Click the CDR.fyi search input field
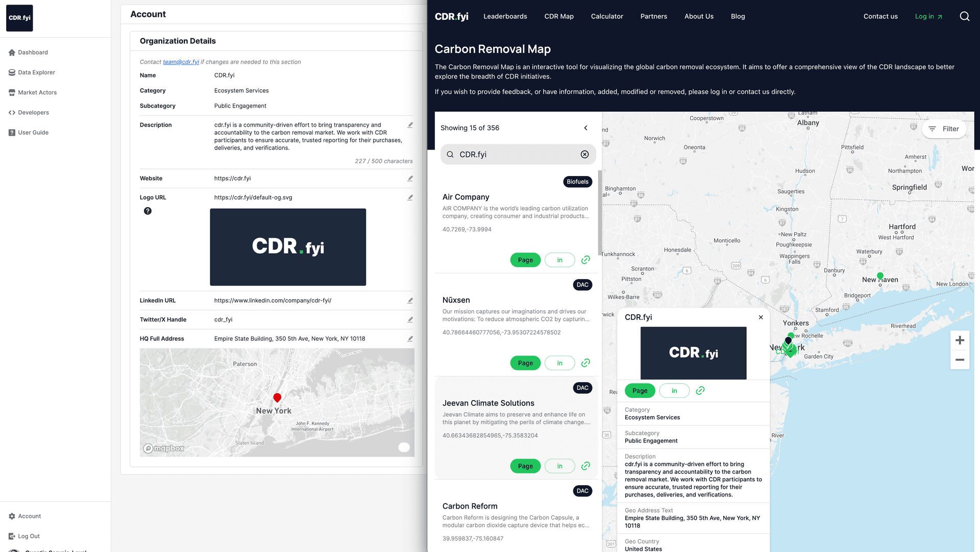This screenshot has width=980, height=552. pyautogui.click(x=518, y=155)
